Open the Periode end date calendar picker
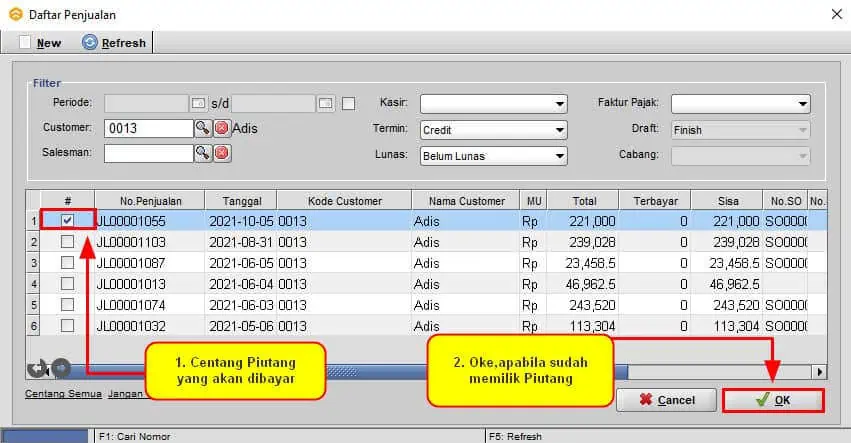The width and height of the screenshot is (851, 443). [x=326, y=103]
